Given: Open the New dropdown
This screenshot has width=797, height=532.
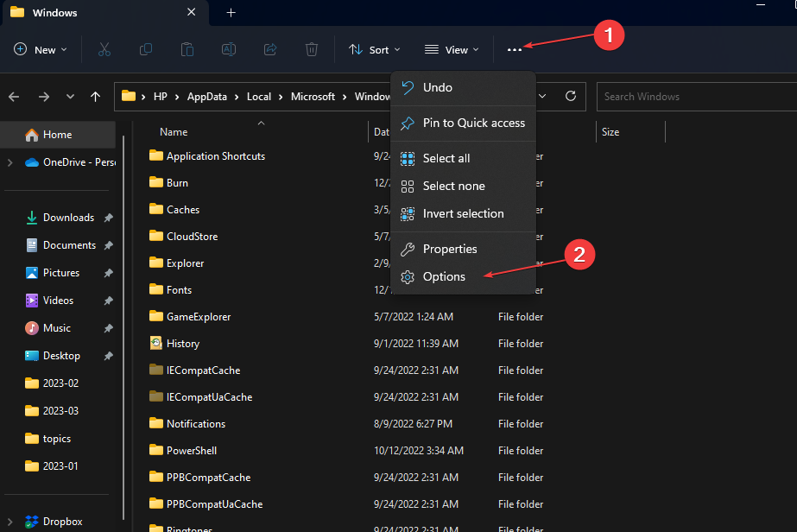Looking at the screenshot, I should (x=41, y=49).
